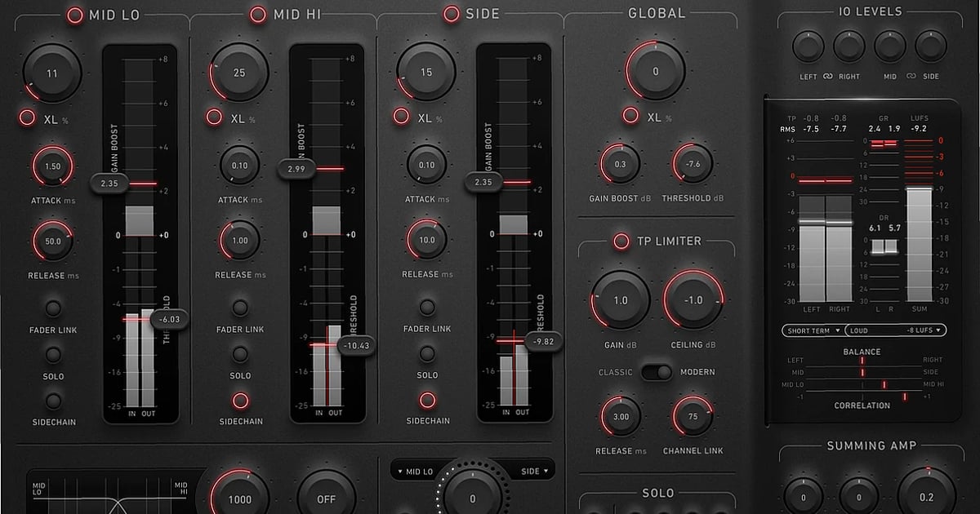Click the MID/SIDE balance slider handle

863,372
